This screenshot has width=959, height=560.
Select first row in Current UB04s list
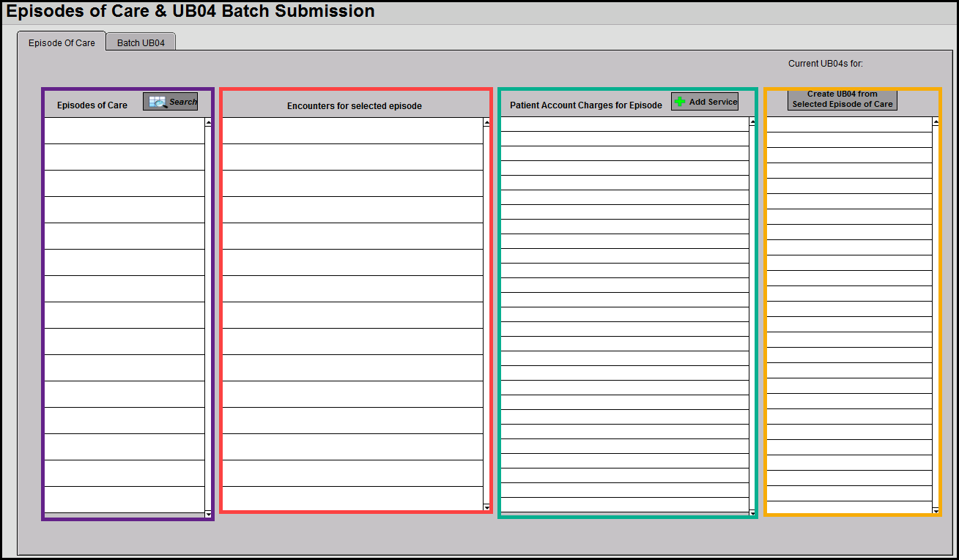click(x=848, y=124)
